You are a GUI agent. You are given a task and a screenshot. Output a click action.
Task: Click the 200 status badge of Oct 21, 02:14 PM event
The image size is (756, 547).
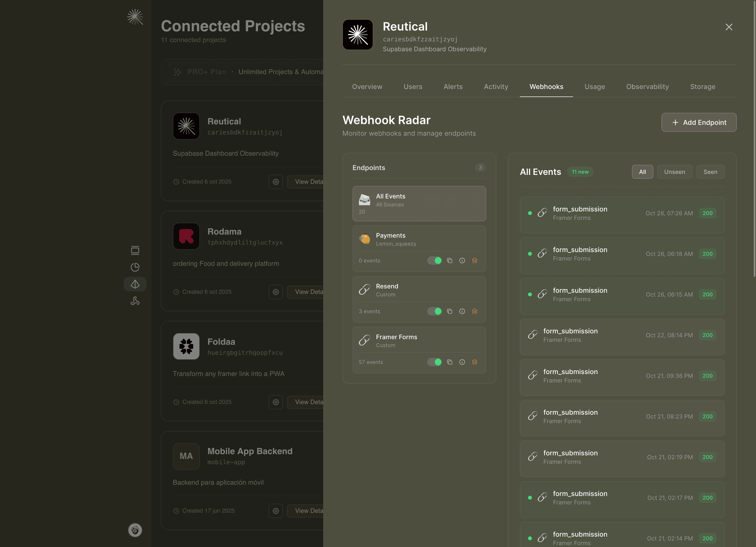707,538
